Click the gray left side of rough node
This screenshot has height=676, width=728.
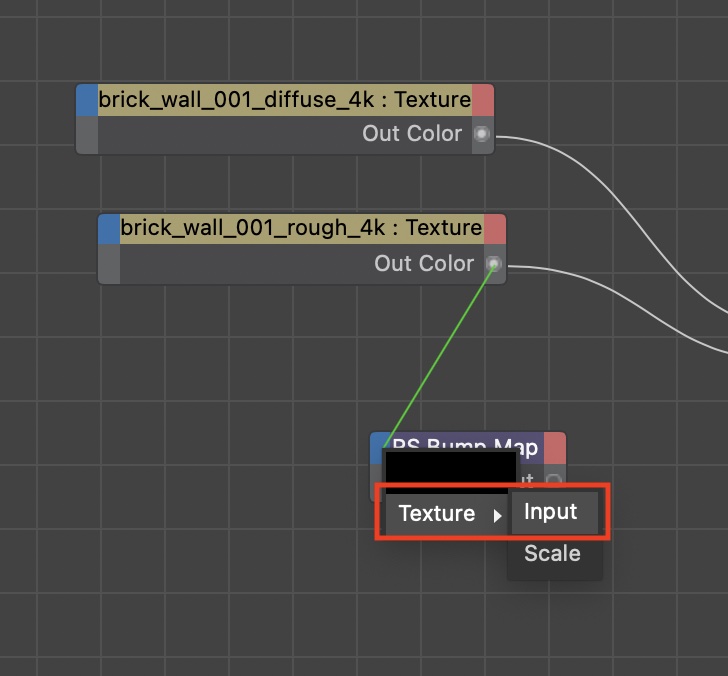[109, 264]
